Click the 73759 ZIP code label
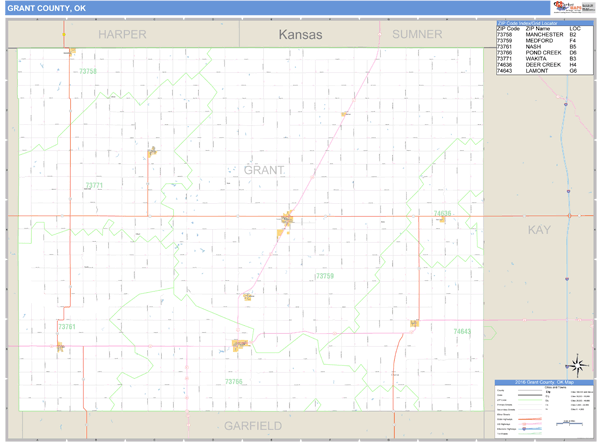Image resolution: width=600 pixels, height=442 pixels. (323, 276)
